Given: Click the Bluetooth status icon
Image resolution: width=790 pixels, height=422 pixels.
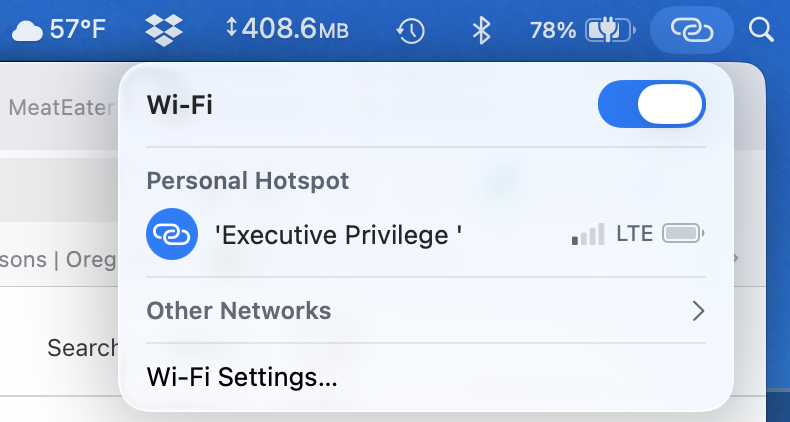Looking at the screenshot, I should click(481, 31).
